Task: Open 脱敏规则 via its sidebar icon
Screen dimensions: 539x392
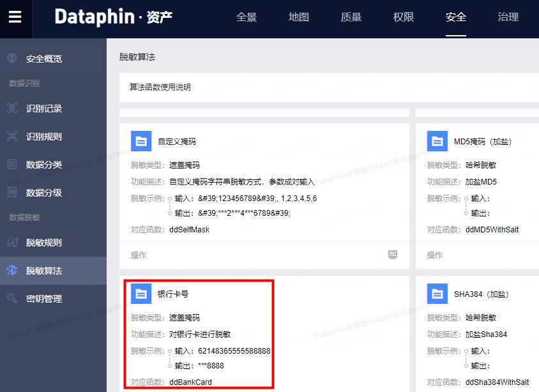Action: click(13, 241)
